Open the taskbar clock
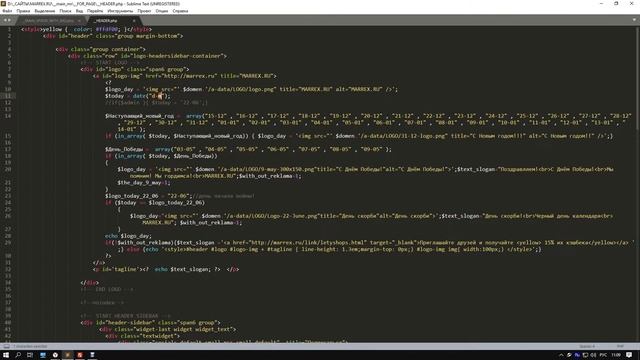Viewport: 640px width, 360px height. coord(616,355)
